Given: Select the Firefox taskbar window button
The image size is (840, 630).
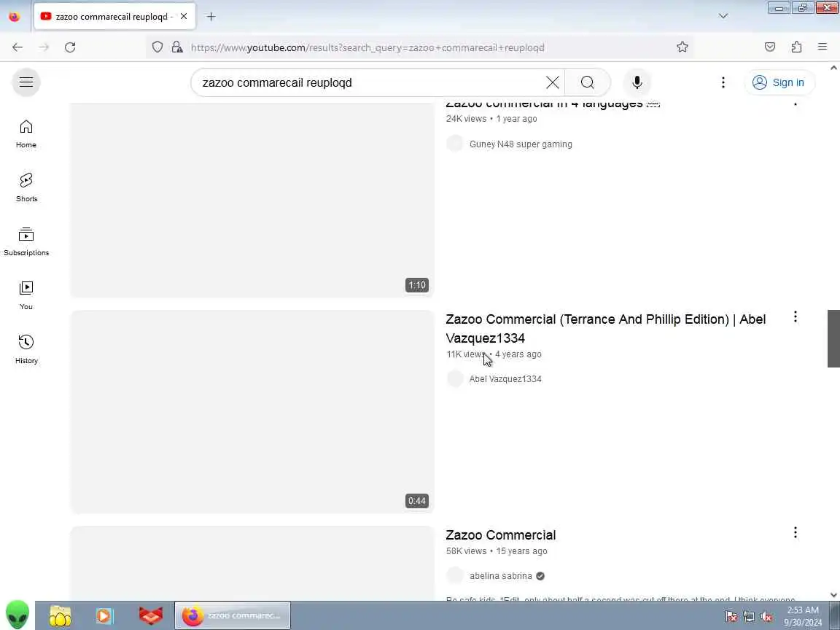Looking at the screenshot, I should 232,615.
